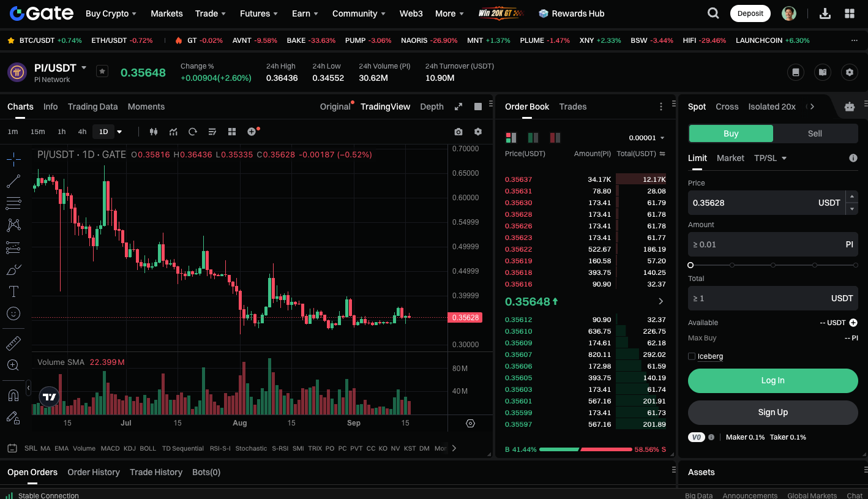Expand more margin modes chevron after Isolated 20x
The height and width of the screenshot is (499, 868).
812,107
